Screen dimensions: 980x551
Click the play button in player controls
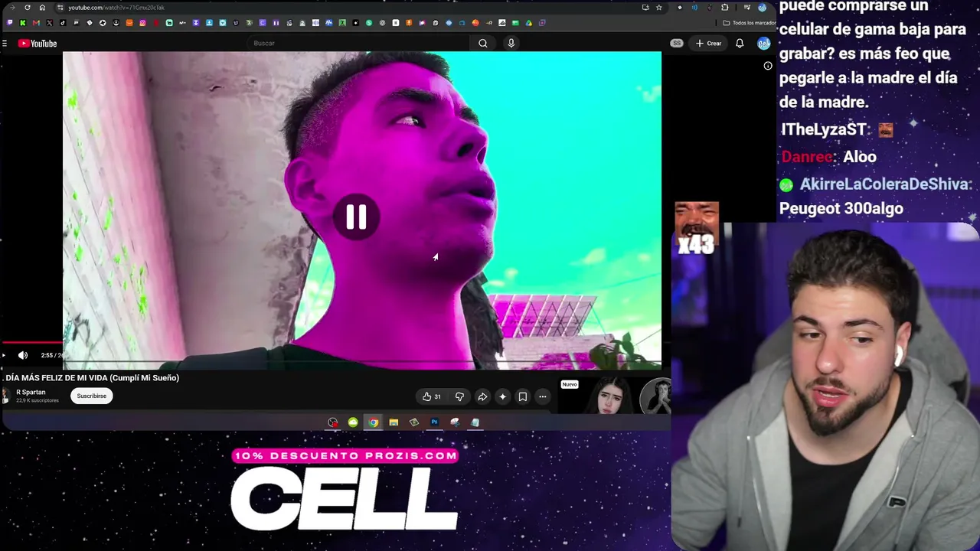4,355
